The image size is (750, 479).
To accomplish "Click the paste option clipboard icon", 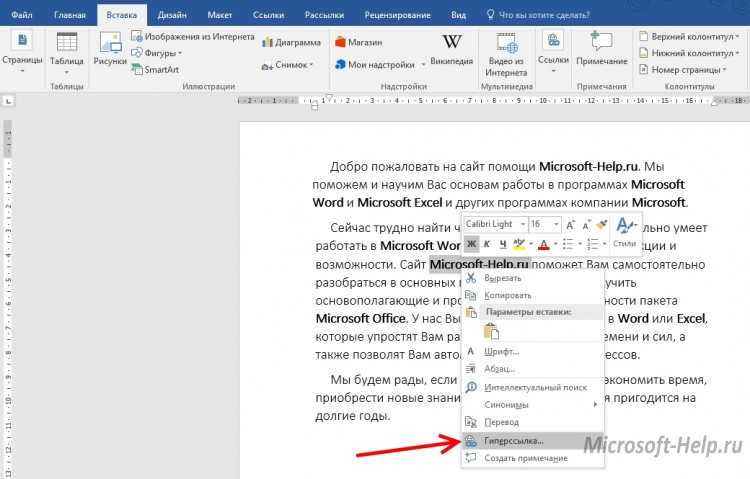I will pos(491,331).
